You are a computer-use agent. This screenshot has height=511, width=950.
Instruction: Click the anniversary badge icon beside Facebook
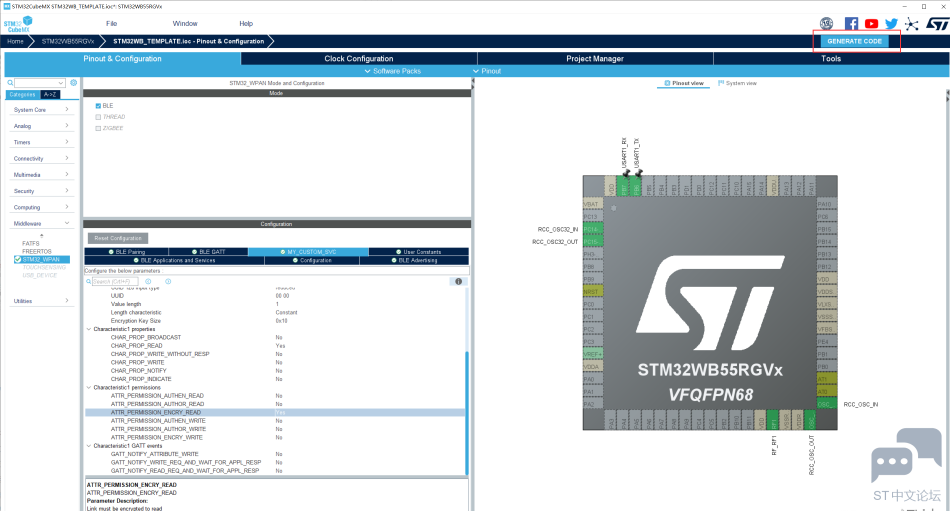click(826, 24)
